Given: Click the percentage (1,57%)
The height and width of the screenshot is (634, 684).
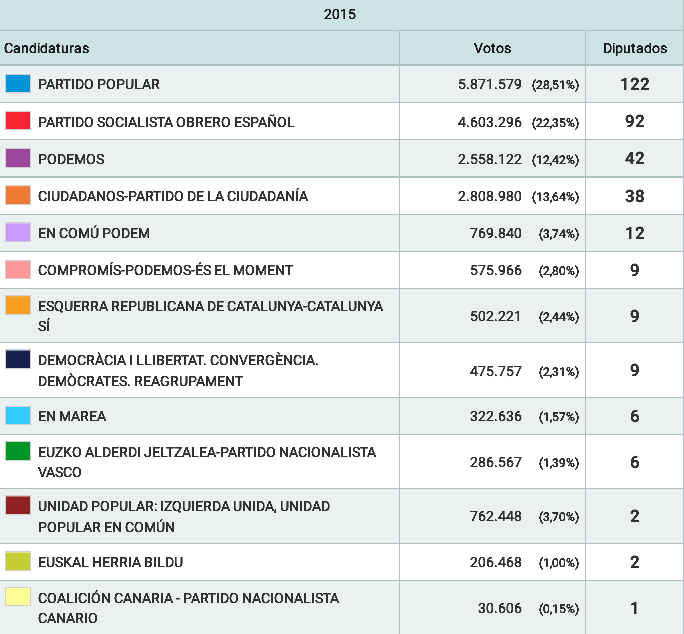Looking at the screenshot, I should pyautogui.click(x=559, y=417).
